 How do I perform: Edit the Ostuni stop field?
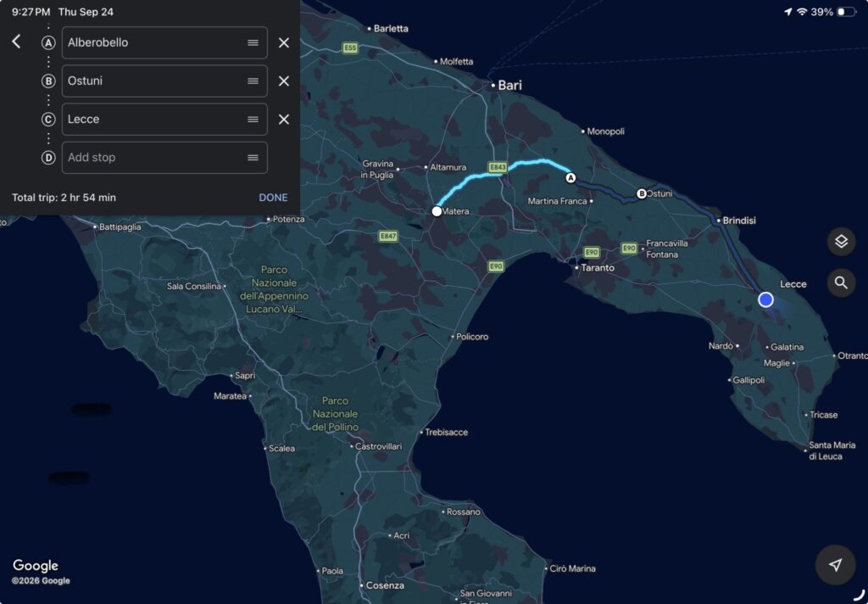pyautogui.click(x=164, y=81)
